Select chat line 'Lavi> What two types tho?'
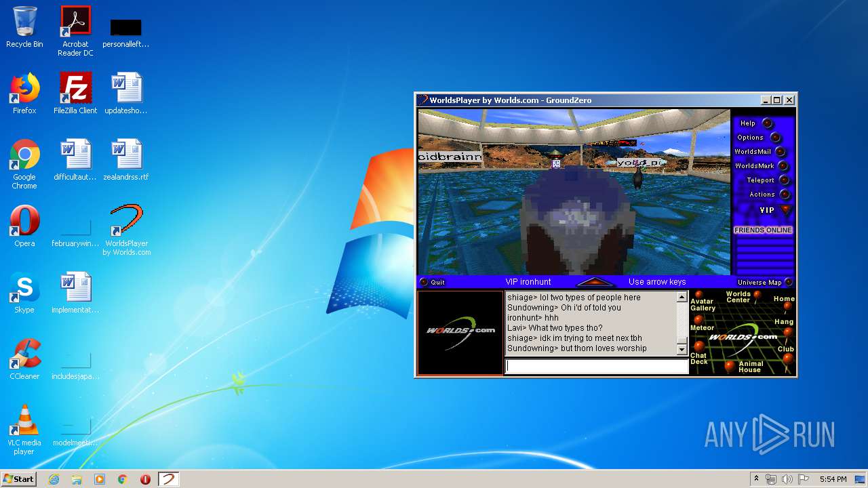 (555, 328)
